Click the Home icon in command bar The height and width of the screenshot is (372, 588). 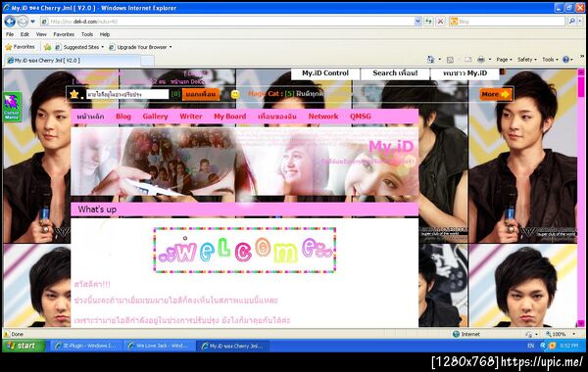pos(431,60)
